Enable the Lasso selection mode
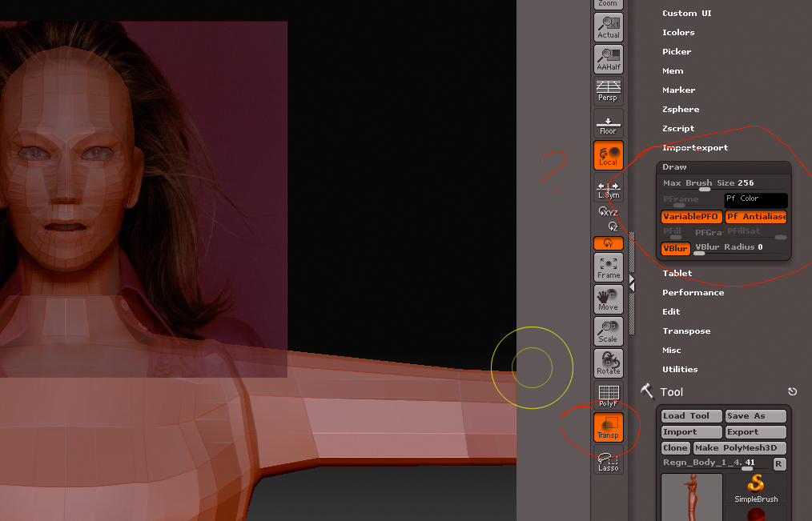Screen dimensions: 812x521 (609, 460)
